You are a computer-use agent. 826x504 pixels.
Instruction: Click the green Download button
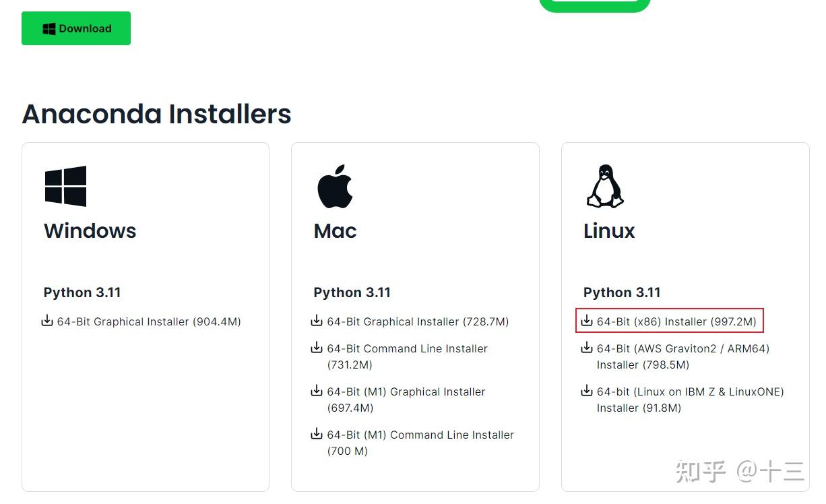tap(76, 28)
